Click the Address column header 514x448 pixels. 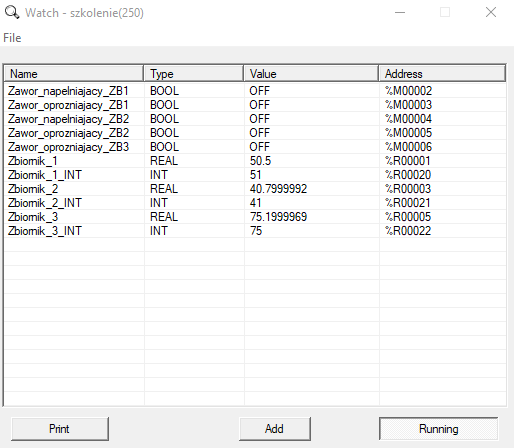[x=442, y=74]
